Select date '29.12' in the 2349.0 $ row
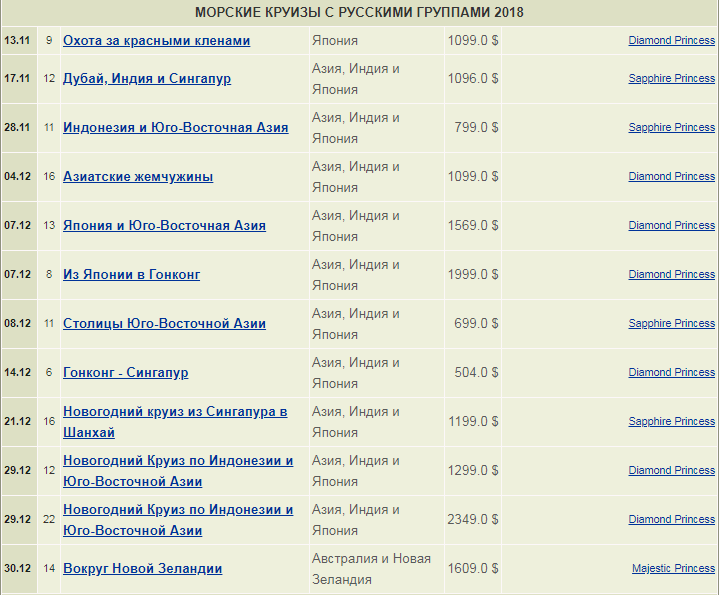The height and width of the screenshot is (595, 719). click(17, 520)
